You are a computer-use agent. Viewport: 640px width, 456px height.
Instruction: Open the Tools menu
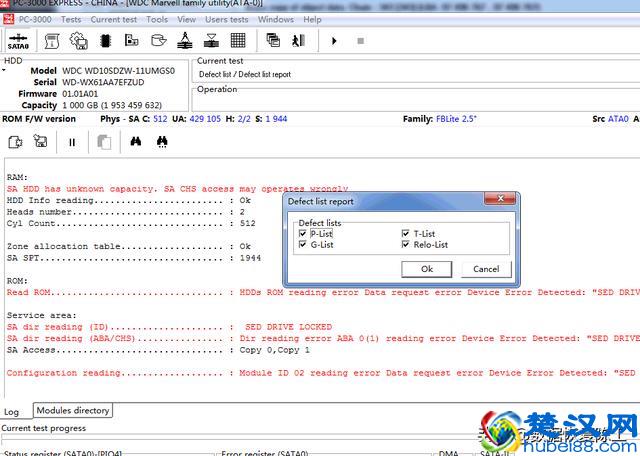click(157, 19)
